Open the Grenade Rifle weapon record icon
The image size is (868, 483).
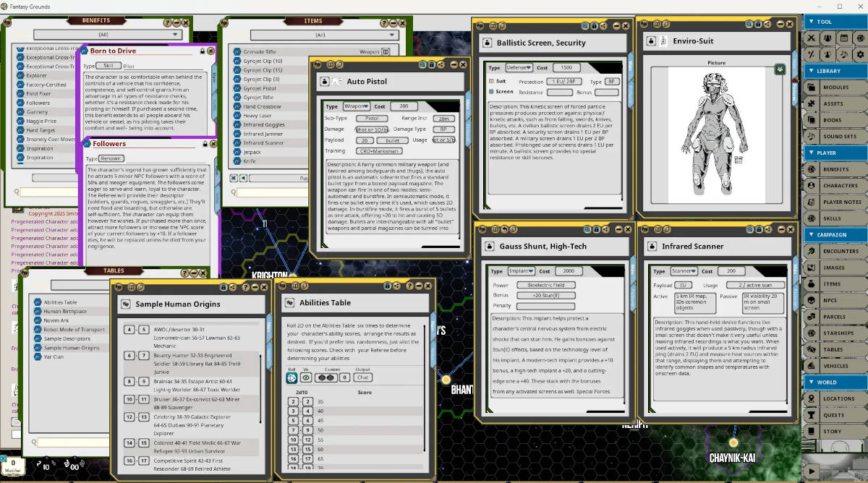coord(386,52)
